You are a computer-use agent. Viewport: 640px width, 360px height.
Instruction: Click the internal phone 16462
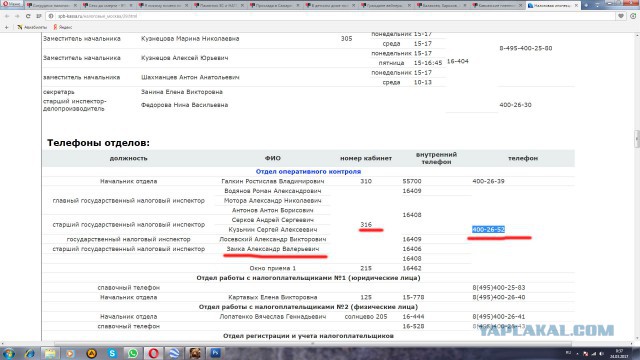[x=412, y=268]
